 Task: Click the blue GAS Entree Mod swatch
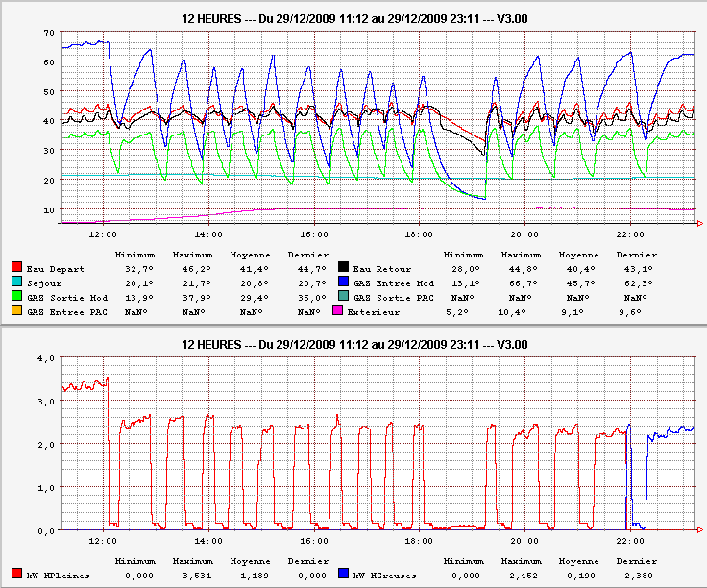343,282
